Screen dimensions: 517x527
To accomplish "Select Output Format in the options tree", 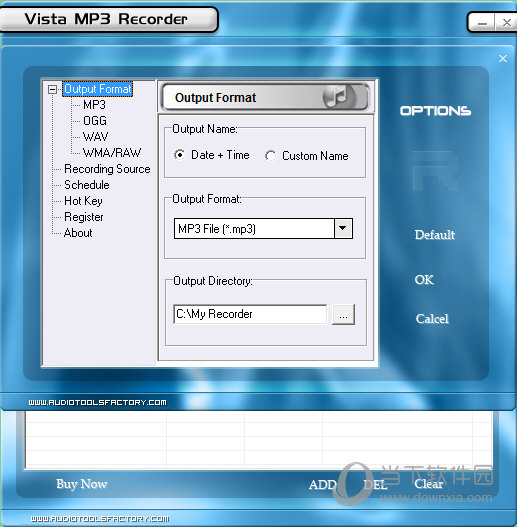I will (97, 89).
